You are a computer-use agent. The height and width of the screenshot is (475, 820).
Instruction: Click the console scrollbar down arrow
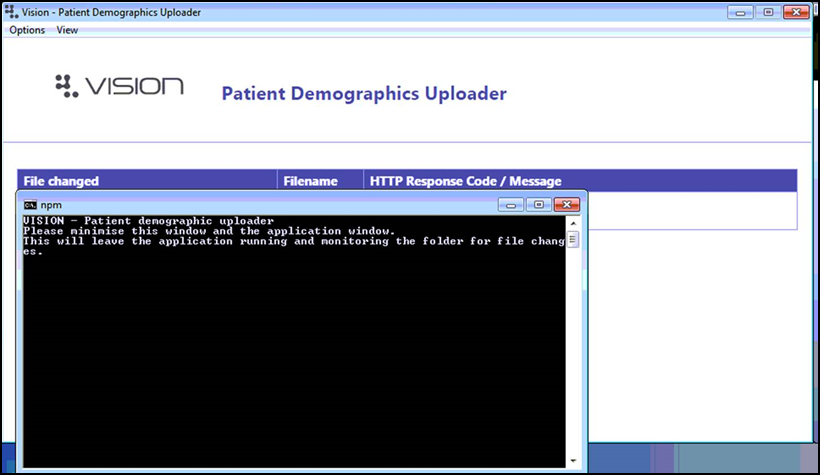573,460
